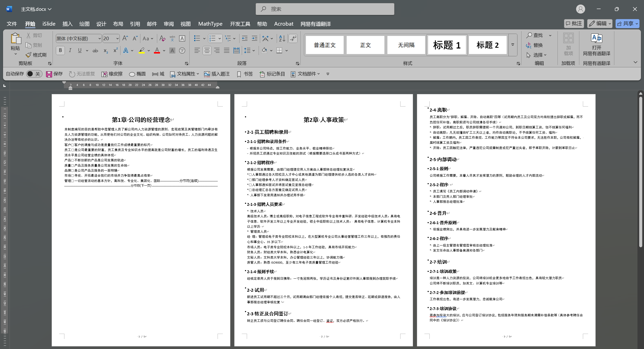This screenshot has height=349, width=644.
Task: Decrease paragraph indent
Action: 245,38
